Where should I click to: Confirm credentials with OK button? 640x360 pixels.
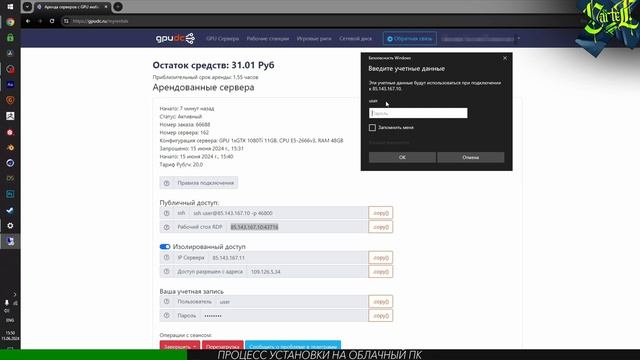click(x=402, y=157)
